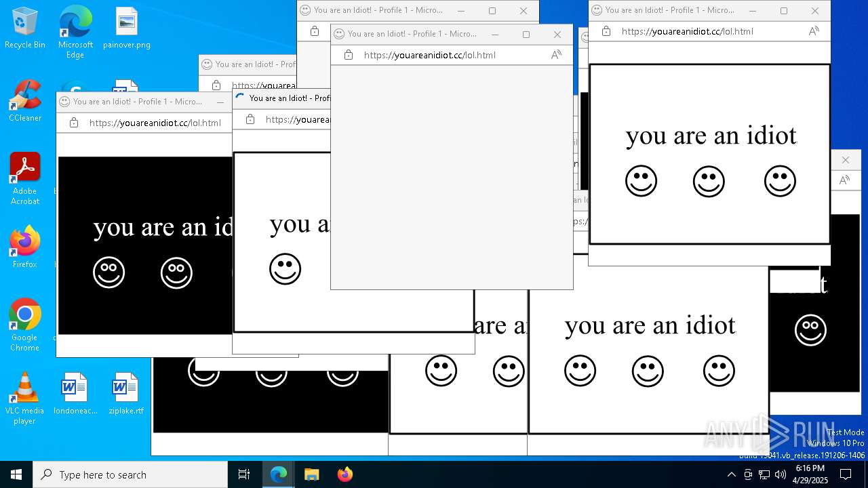Open Adobe Acrobat desktop shortcut
The height and width of the screenshot is (488, 868).
[x=25, y=179]
